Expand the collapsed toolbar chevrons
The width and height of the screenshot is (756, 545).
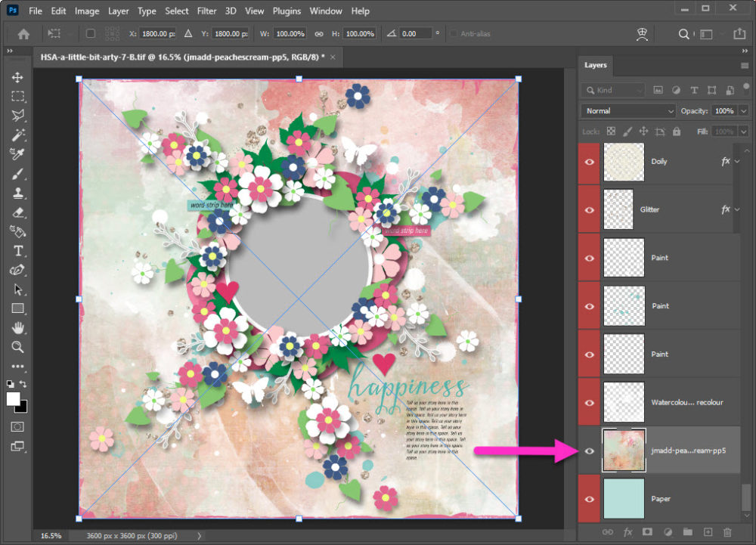pos(10,51)
